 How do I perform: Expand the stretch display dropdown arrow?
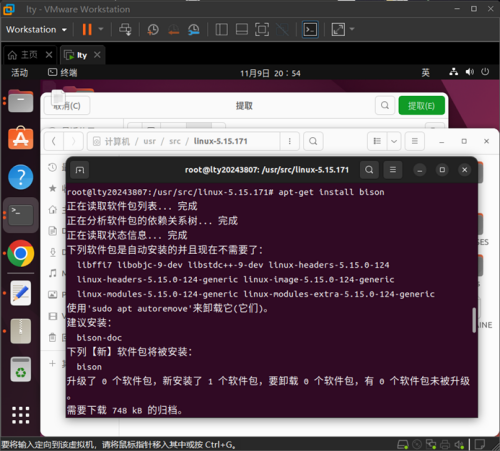[352, 29]
